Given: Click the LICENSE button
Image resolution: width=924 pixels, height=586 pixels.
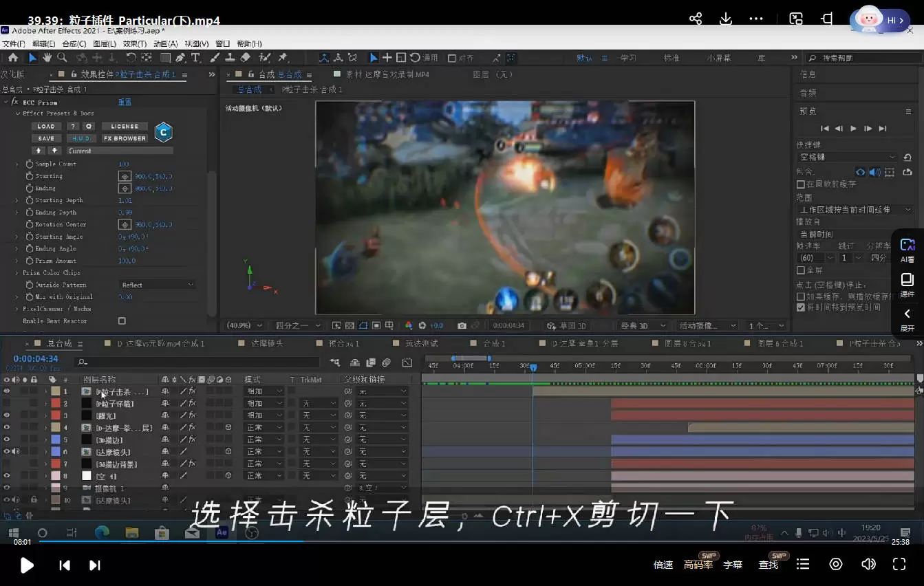Looking at the screenshot, I should click(125, 127).
